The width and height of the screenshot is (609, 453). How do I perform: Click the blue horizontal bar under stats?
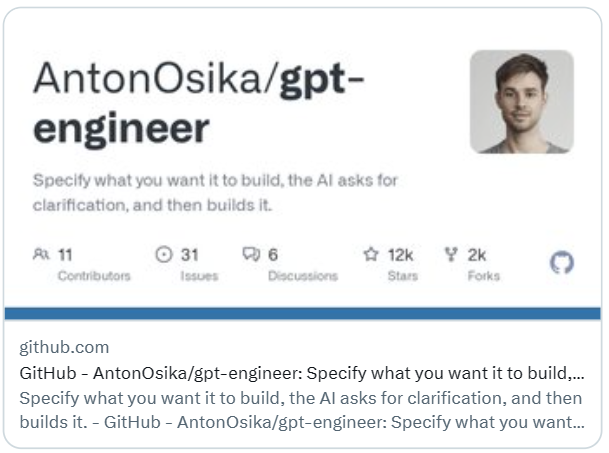point(303,313)
